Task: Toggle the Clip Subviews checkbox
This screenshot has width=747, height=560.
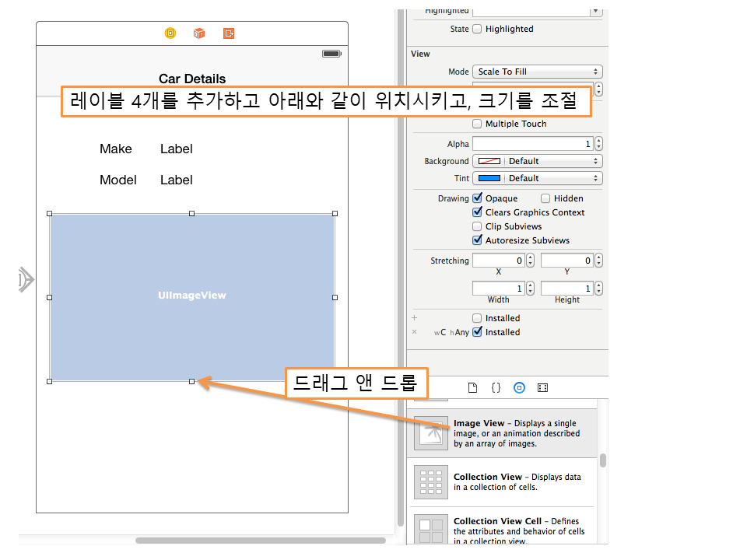Action: pos(478,226)
